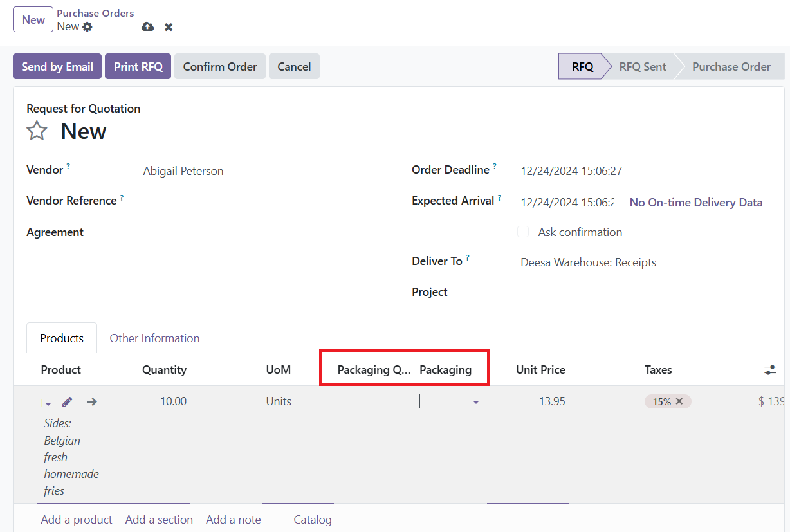Edit the Unit Price value 13.95
790x532 pixels.
pyautogui.click(x=552, y=401)
